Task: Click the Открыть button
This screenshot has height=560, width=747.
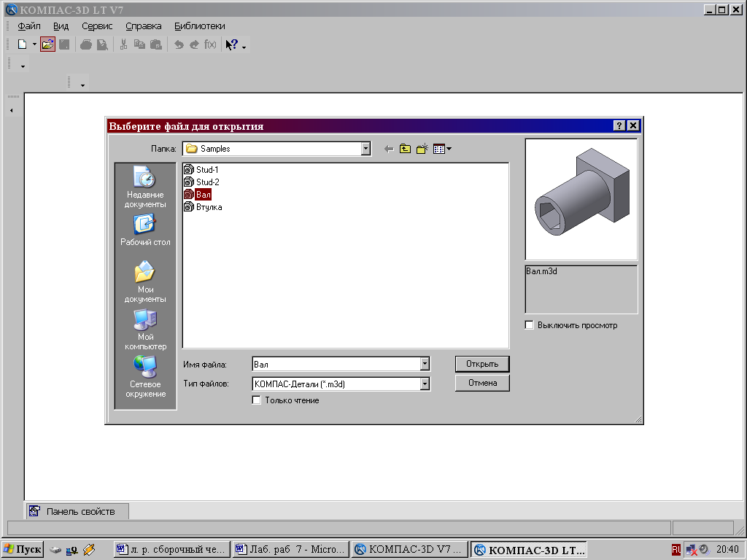Action: pyautogui.click(x=482, y=364)
